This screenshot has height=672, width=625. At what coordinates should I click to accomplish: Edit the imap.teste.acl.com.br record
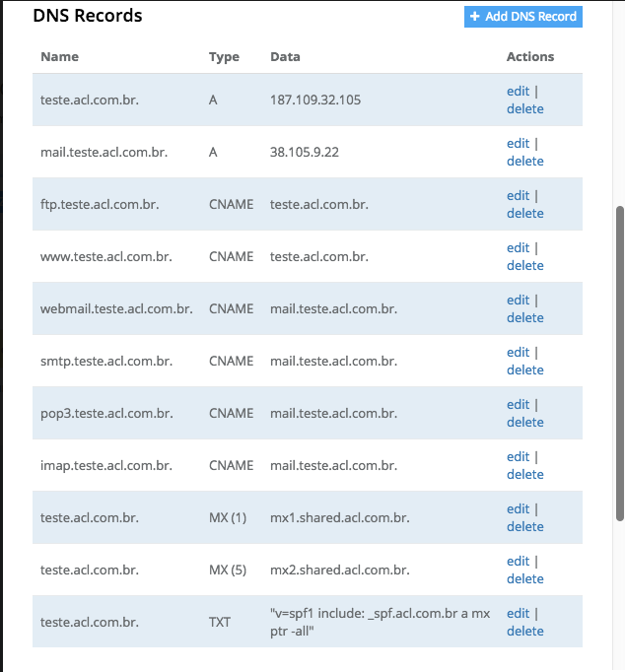[518, 456]
